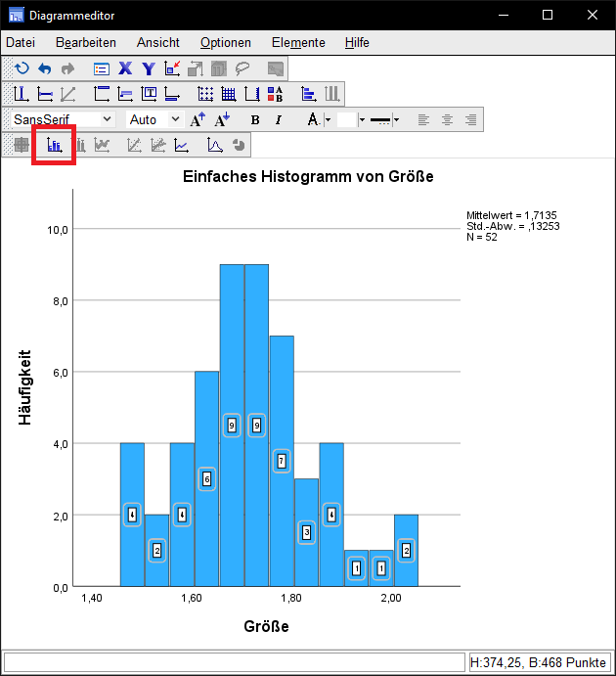616x676 pixels.
Task: Toggle italic text formatting
Action: click(x=279, y=119)
